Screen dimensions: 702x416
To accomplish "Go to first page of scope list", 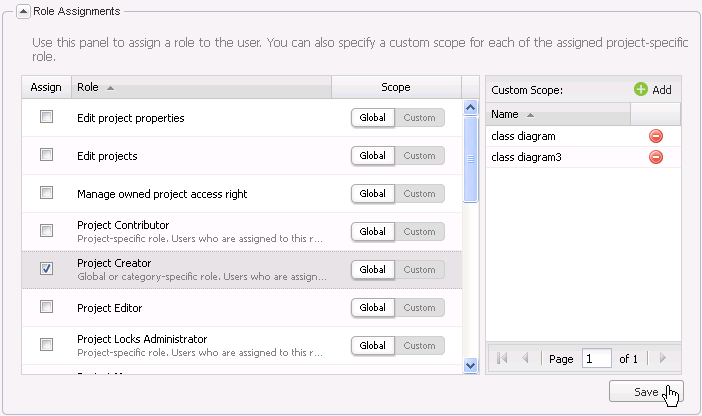I will pyautogui.click(x=502, y=358).
